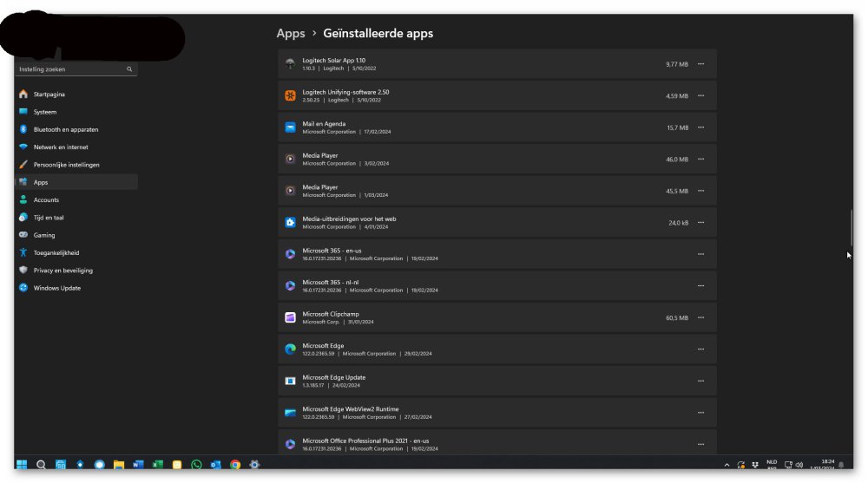Image resolution: width=868 pixels, height=483 pixels.
Task: Open the Toegankelijkheid settings section
Action: 56,252
